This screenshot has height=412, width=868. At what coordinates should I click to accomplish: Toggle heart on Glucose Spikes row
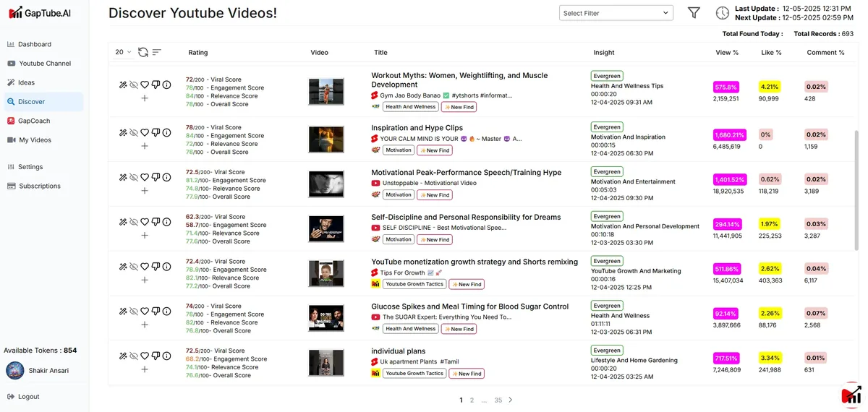145,311
